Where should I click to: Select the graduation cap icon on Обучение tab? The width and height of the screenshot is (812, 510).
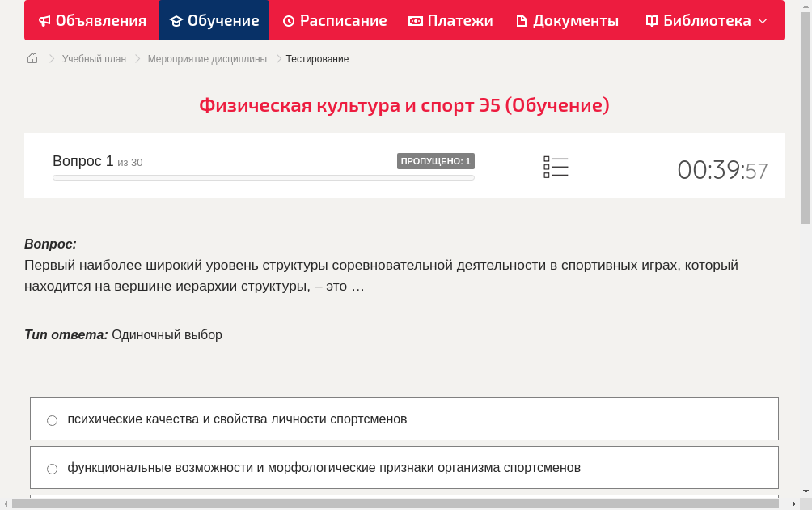pos(177,20)
